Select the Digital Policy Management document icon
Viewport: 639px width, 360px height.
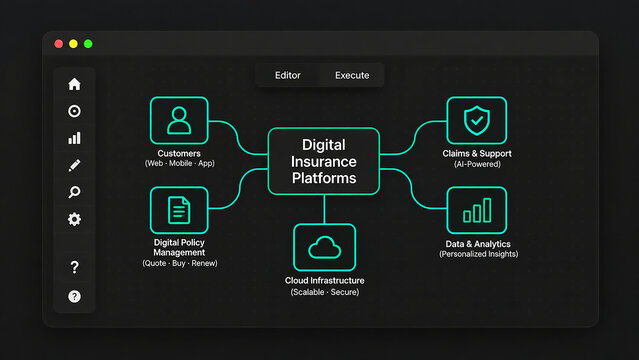pos(179,210)
